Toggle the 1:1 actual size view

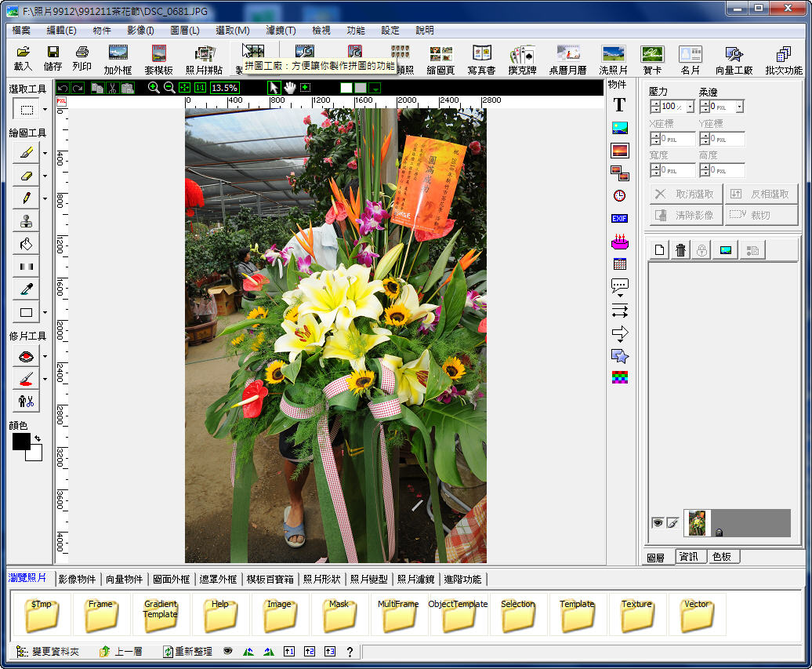tap(200, 88)
